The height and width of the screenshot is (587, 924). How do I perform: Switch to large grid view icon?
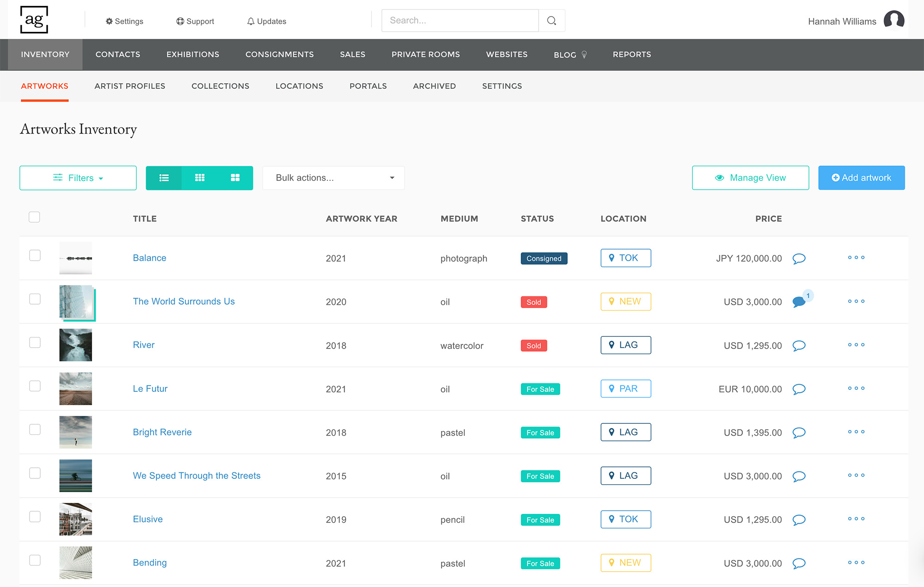tap(235, 178)
